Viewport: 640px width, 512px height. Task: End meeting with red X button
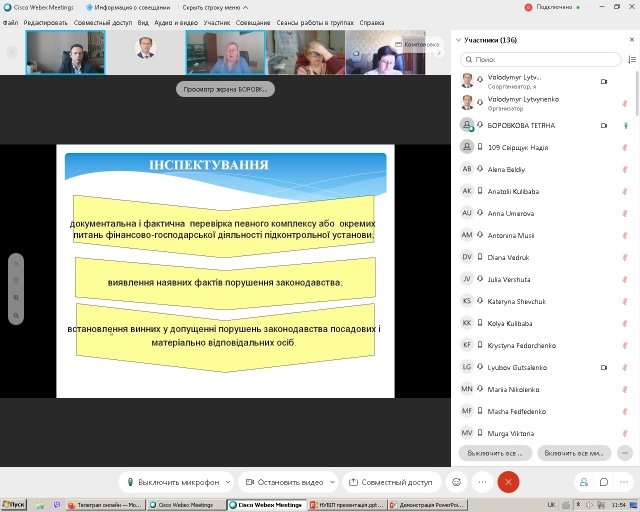click(508, 482)
